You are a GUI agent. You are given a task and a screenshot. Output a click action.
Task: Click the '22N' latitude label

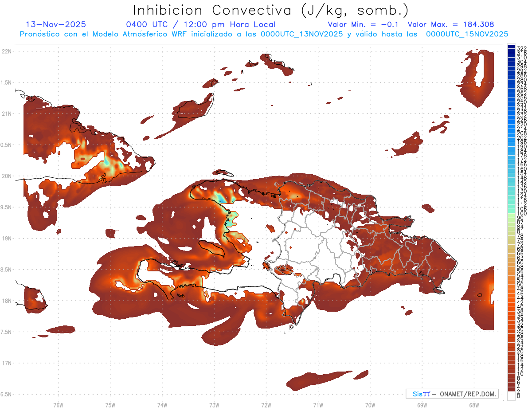click(x=7, y=51)
